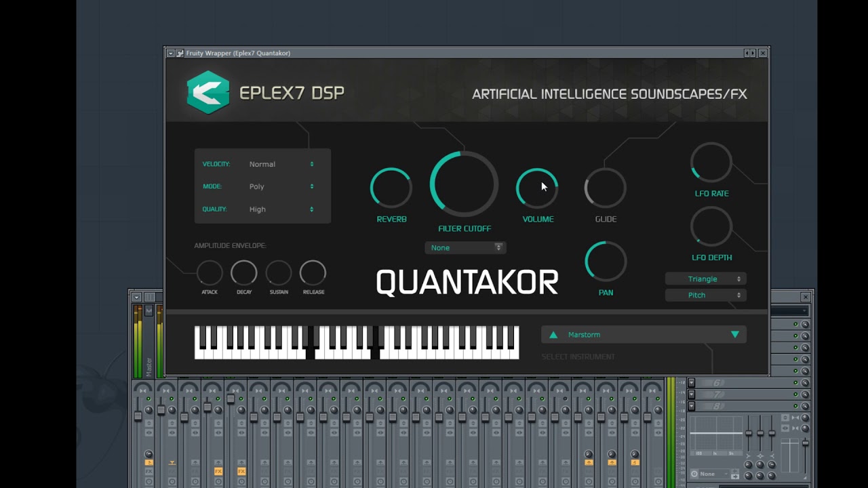Click the Reverb knob
Image resolution: width=868 pixels, height=488 pixels.
[391, 188]
